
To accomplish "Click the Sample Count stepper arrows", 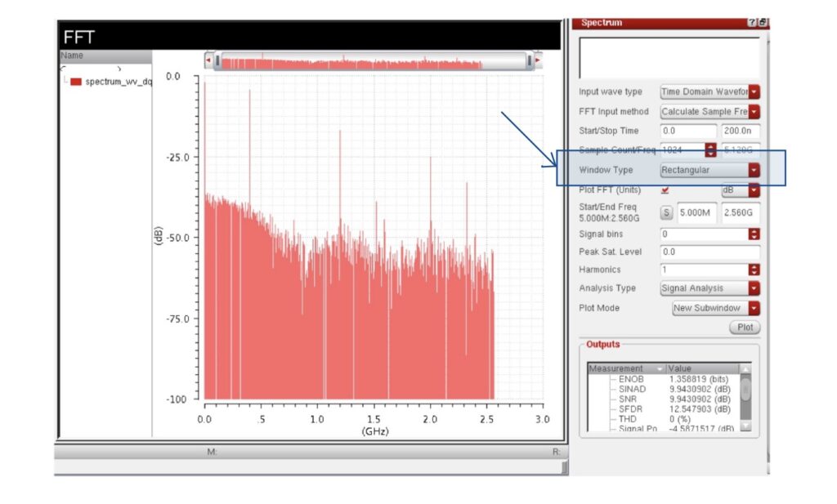I will 710,150.
